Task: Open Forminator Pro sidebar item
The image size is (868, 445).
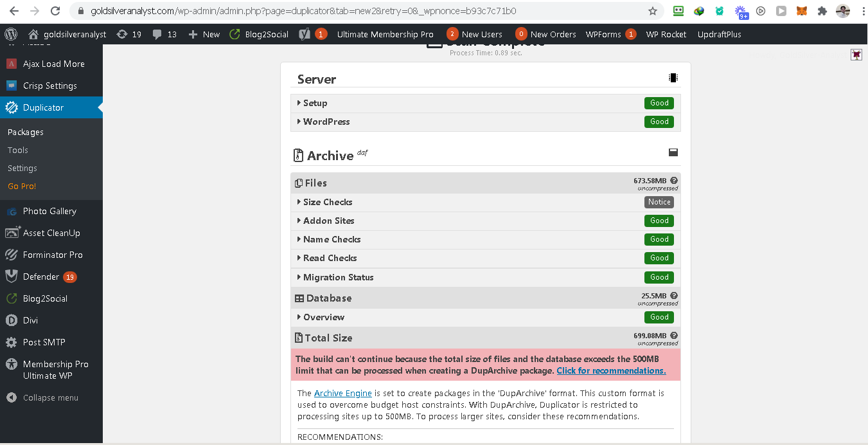Action: click(51, 255)
